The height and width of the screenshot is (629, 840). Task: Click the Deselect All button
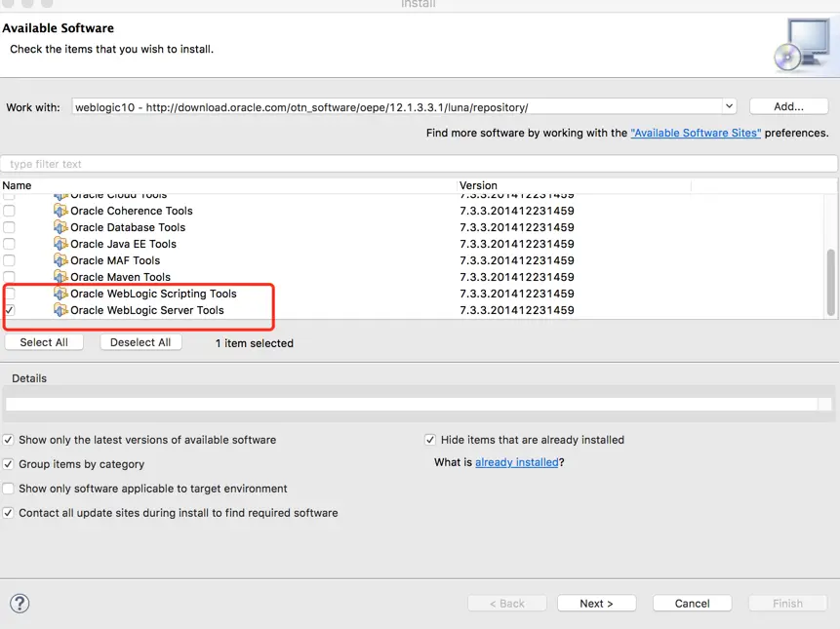coord(140,342)
